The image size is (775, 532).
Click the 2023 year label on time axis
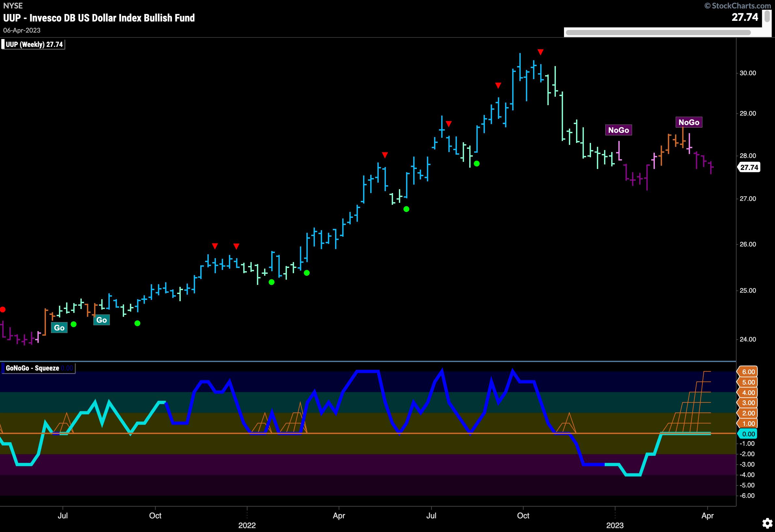(614, 525)
